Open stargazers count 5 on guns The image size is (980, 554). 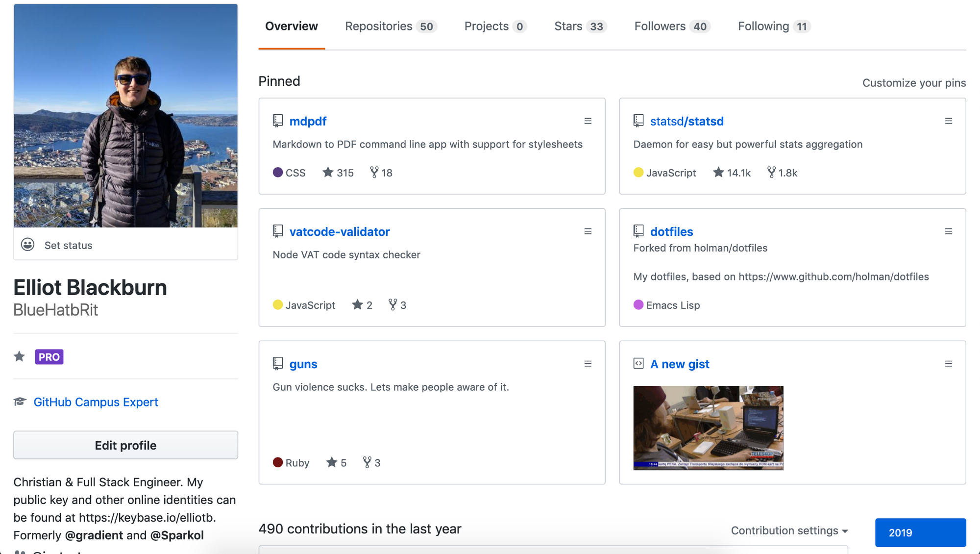point(336,463)
